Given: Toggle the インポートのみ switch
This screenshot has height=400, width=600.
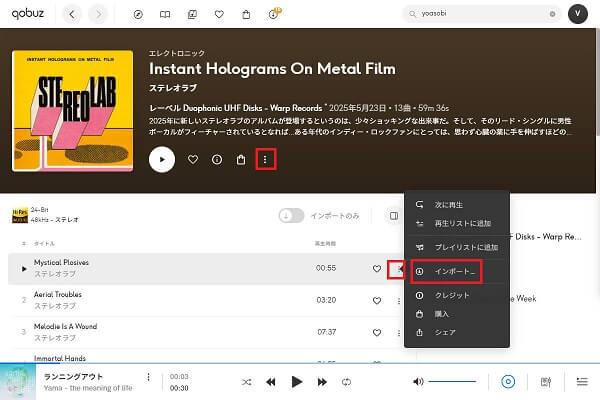Looking at the screenshot, I should (291, 216).
